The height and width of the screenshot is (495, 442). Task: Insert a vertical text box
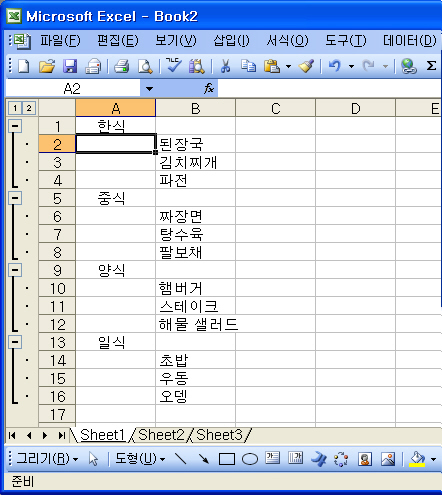pyautogui.click(x=295, y=458)
